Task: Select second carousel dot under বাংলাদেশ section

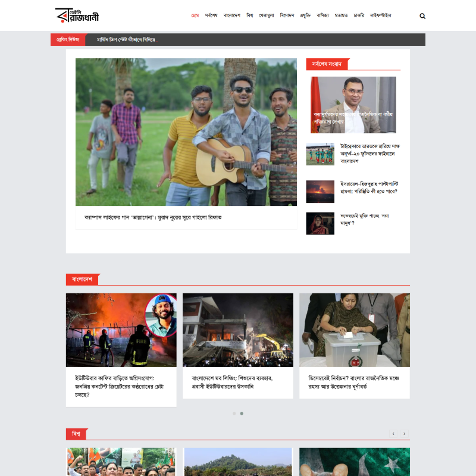Action: pyautogui.click(x=242, y=413)
